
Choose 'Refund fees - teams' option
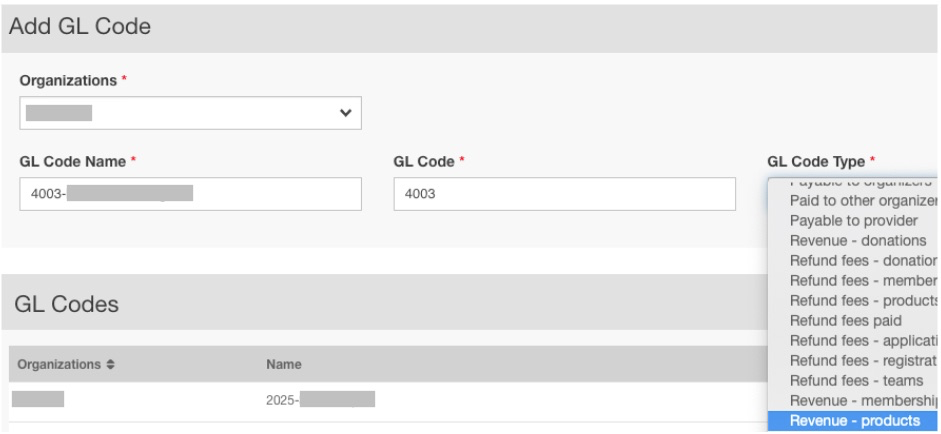(846, 380)
